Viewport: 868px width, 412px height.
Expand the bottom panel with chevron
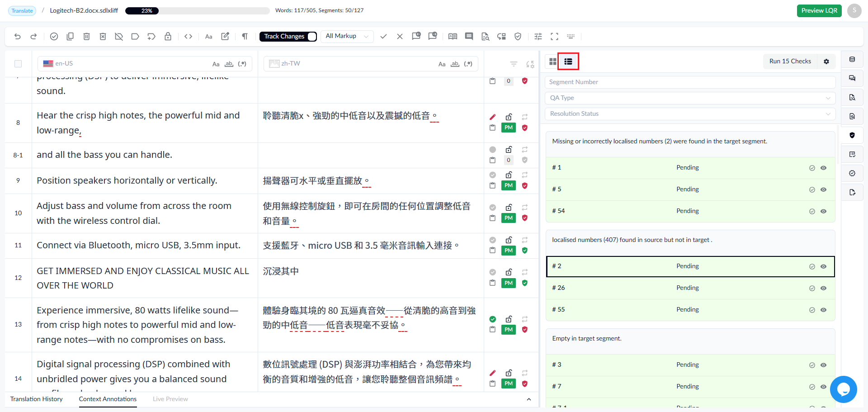(529, 399)
